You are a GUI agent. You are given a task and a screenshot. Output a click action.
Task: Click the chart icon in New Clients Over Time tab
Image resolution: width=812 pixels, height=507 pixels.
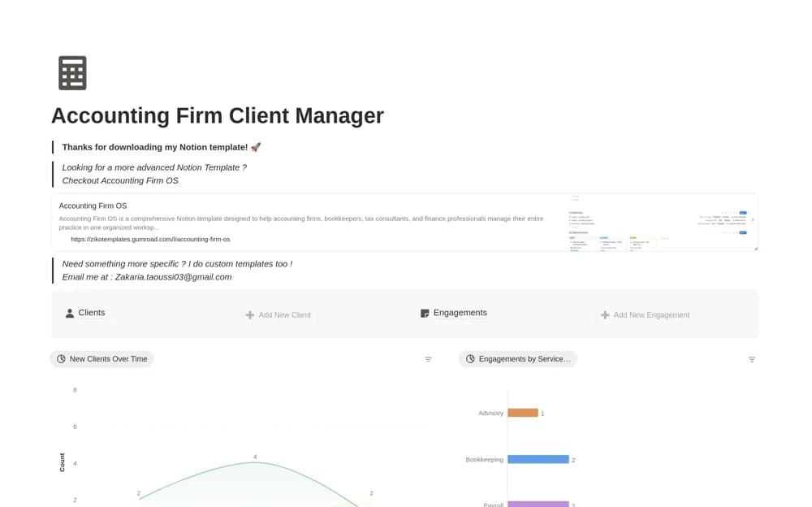pos(61,359)
